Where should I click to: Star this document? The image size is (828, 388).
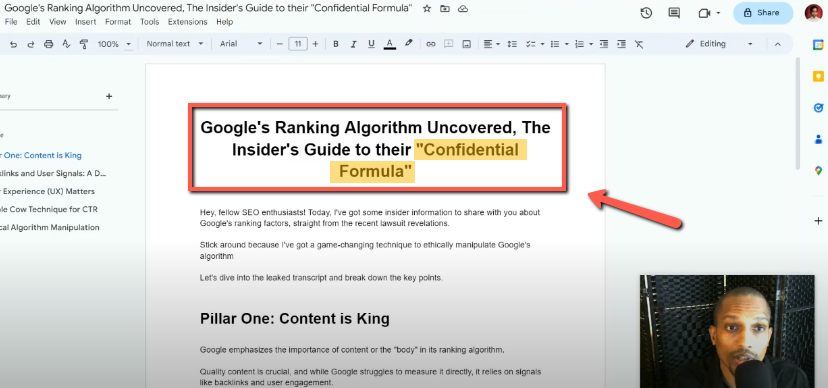point(427,8)
